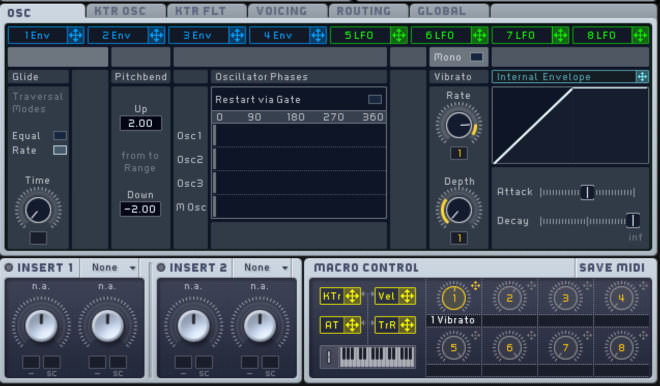
Task: Enable the Equal glide mode
Action: [x=60, y=136]
